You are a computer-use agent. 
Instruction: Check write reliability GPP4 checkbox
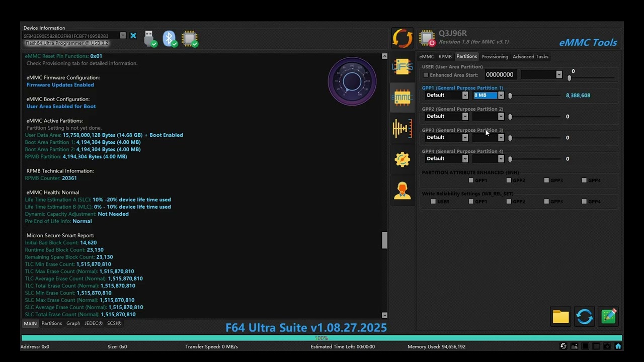pyautogui.click(x=584, y=201)
